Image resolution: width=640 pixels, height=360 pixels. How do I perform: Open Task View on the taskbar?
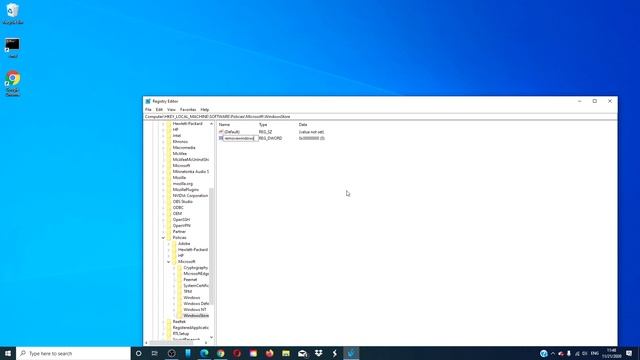coord(155,353)
